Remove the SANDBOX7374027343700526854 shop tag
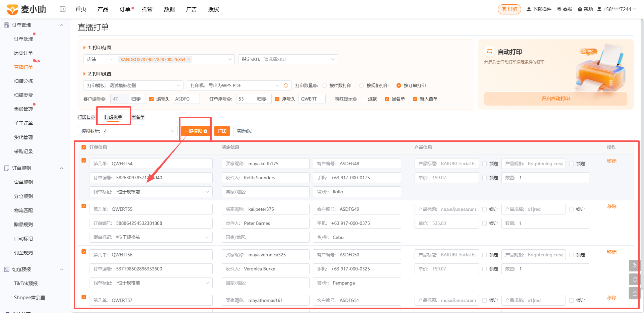 coord(189,59)
